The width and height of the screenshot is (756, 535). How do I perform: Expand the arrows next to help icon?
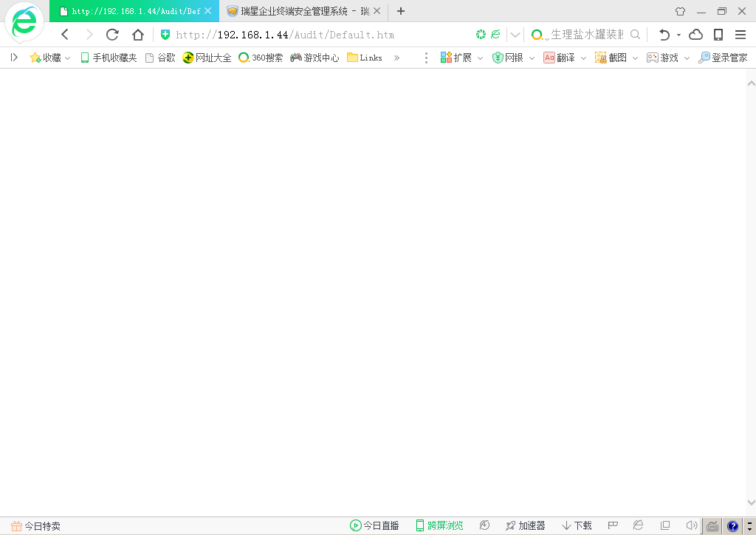tap(749, 526)
